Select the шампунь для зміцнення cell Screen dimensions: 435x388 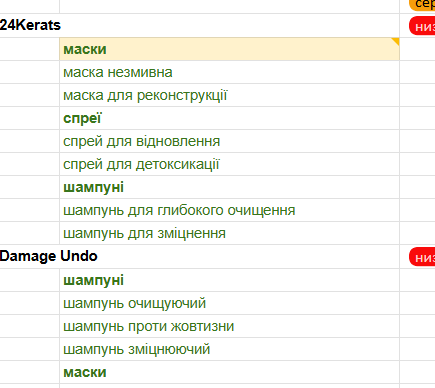[229, 233]
